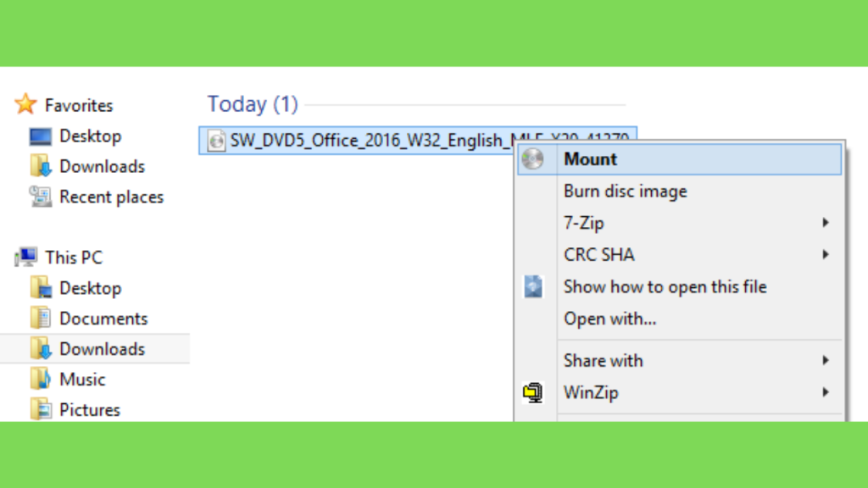
Task: Open Pictures folder in sidebar
Action: tap(90, 410)
